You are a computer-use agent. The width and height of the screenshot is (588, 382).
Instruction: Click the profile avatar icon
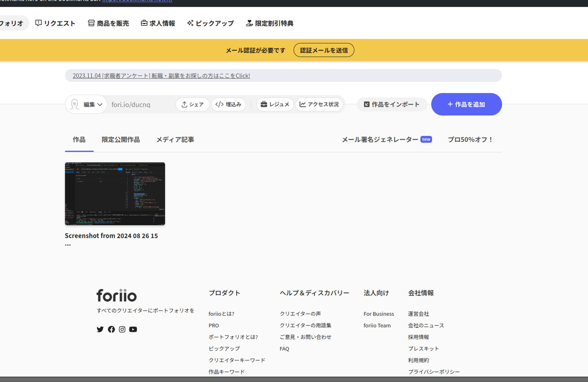(x=75, y=104)
